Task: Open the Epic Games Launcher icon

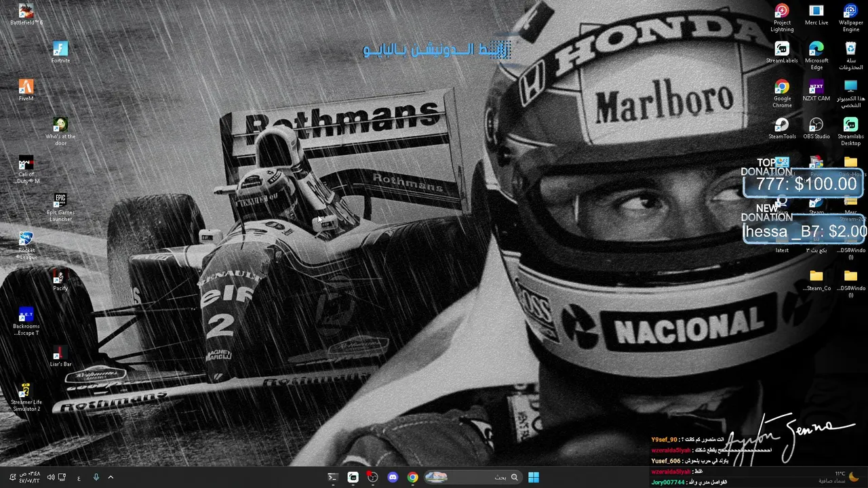Action: point(60,207)
